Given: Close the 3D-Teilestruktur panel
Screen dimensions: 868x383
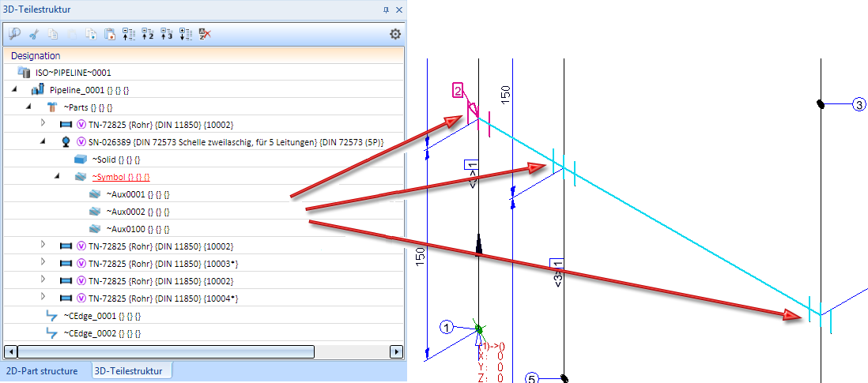Looking at the screenshot, I should (398, 9).
